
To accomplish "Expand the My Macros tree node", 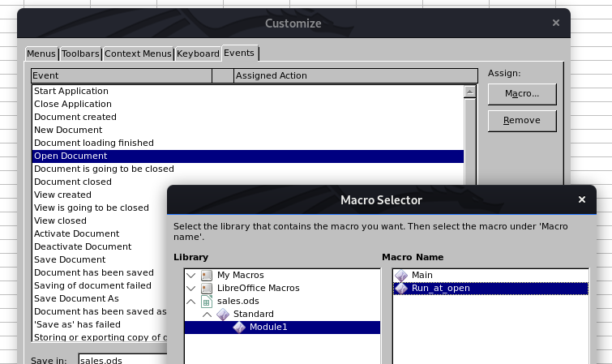I will 191,276.
